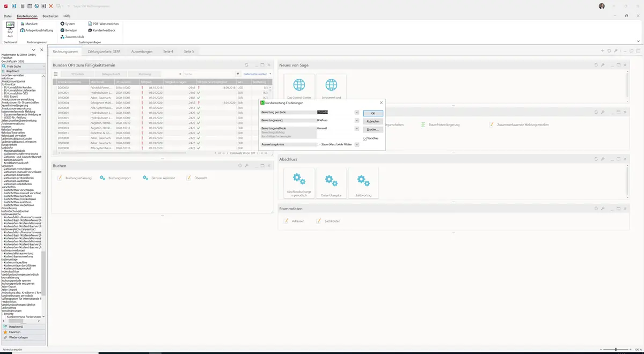Open the Datensätze wählen dropdown
The height and width of the screenshot is (354, 644).
tap(257, 74)
